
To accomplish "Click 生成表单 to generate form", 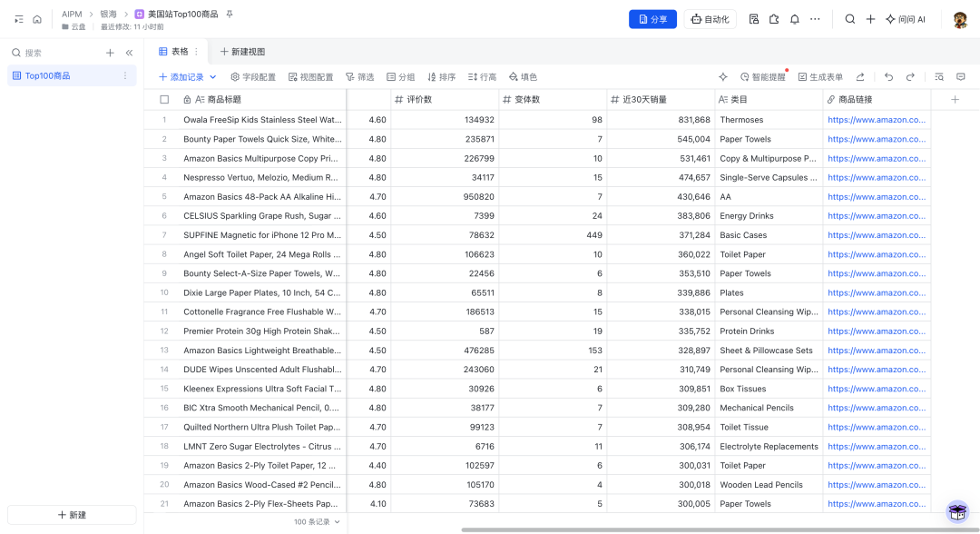I will (820, 77).
